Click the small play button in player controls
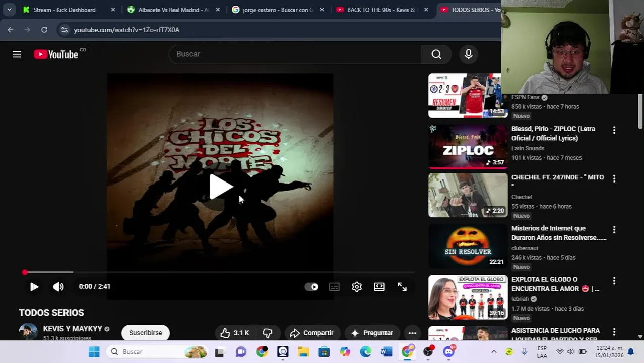 pyautogui.click(x=34, y=287)
